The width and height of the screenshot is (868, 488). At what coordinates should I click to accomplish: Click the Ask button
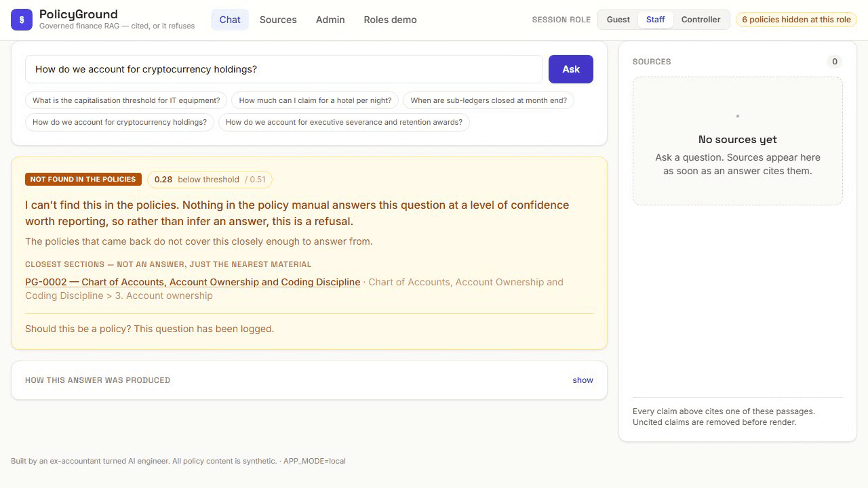click(x=571, y=69)
